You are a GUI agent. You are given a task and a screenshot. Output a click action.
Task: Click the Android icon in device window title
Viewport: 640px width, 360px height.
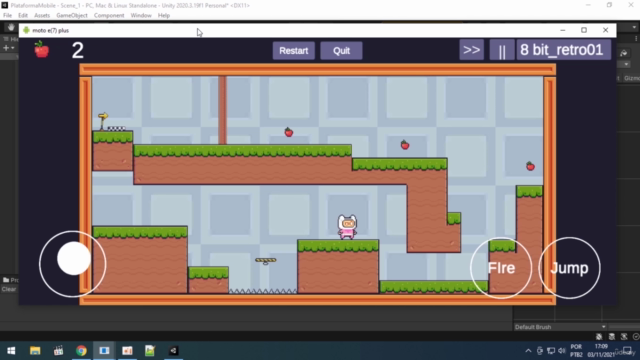27,30
